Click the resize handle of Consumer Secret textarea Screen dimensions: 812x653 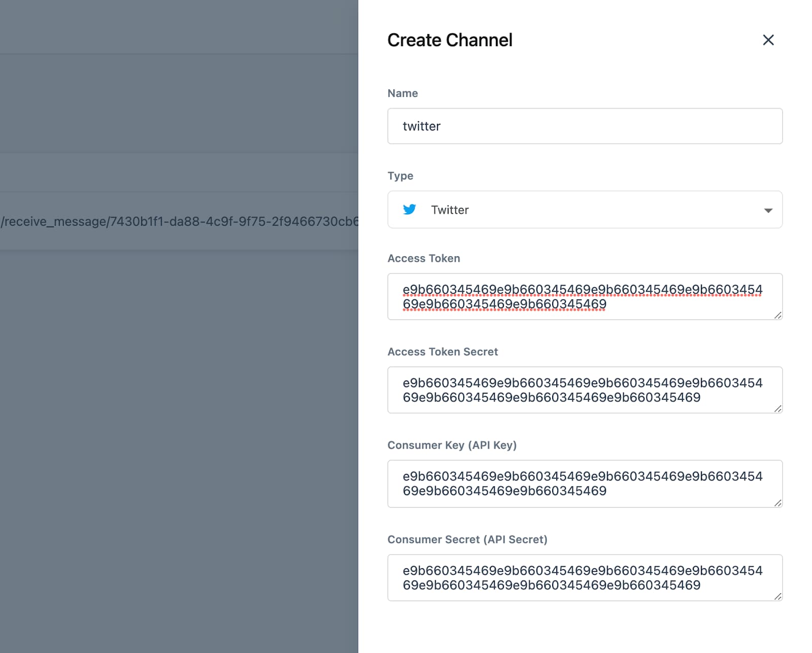click(778, 596)
